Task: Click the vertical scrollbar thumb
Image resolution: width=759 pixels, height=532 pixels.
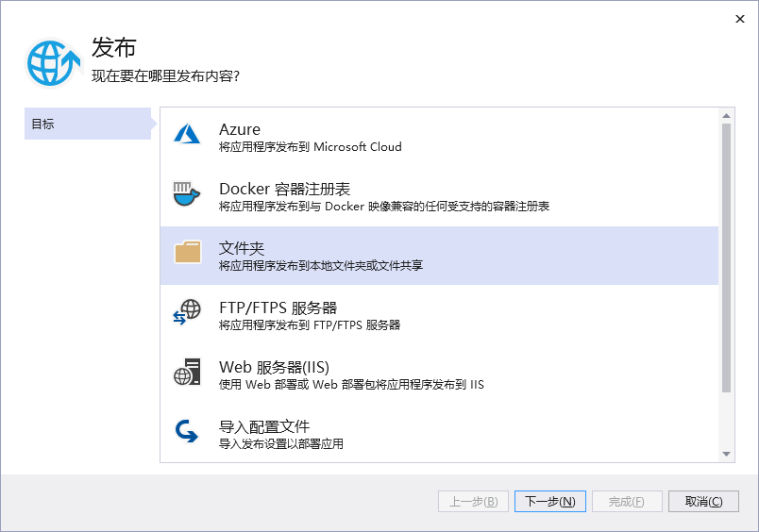Action: click(x=727, y=255)
